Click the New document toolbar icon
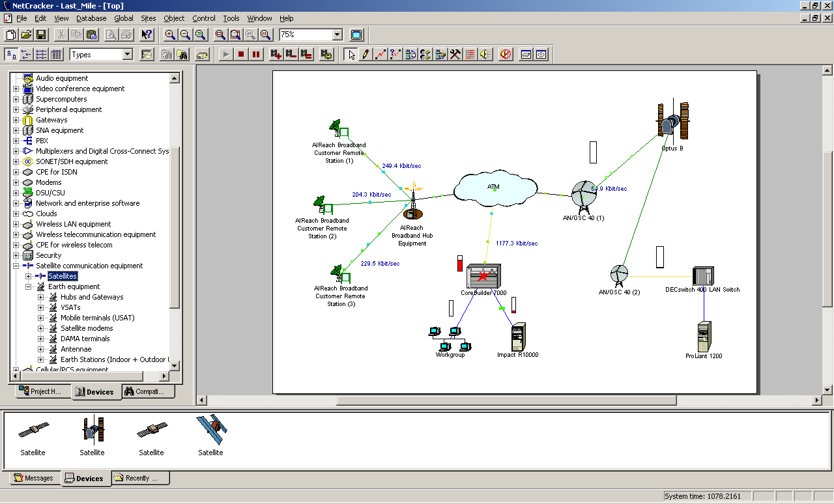Viewport: 834px width, 504px height. 11,35
